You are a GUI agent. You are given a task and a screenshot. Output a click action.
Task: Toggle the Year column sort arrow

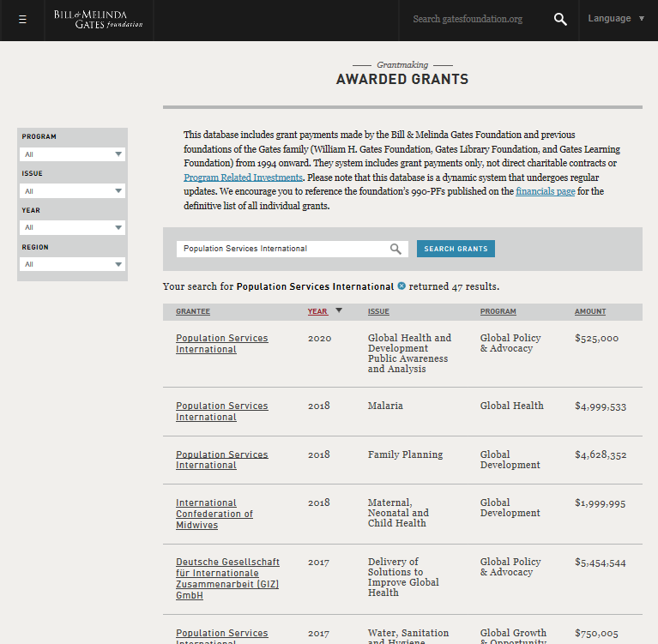(339, 310)
